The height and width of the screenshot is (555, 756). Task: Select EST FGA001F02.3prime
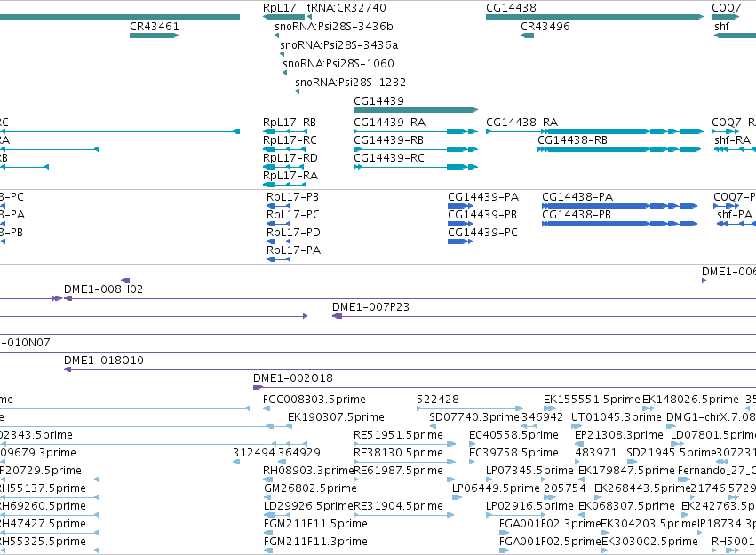[550, 524]
